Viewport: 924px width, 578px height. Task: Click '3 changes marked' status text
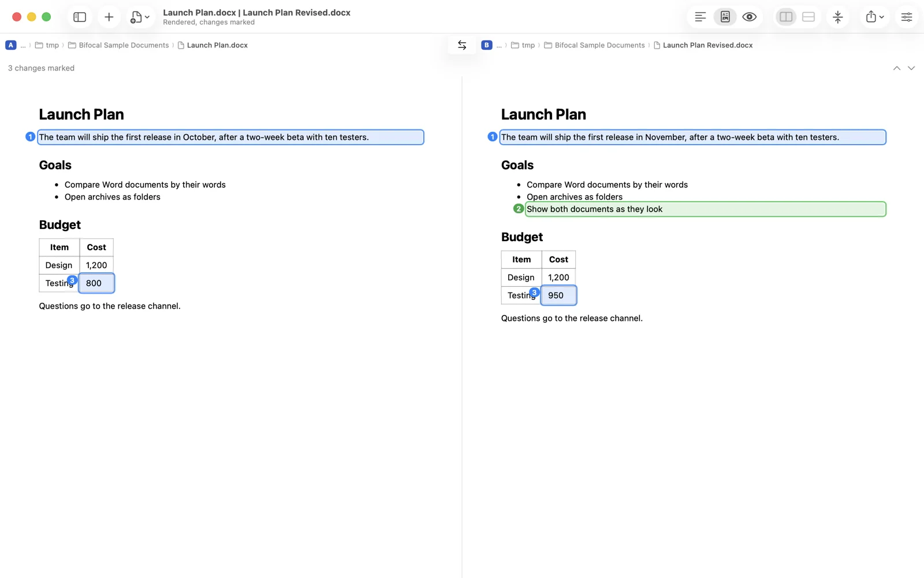click(x=41, y=68)
